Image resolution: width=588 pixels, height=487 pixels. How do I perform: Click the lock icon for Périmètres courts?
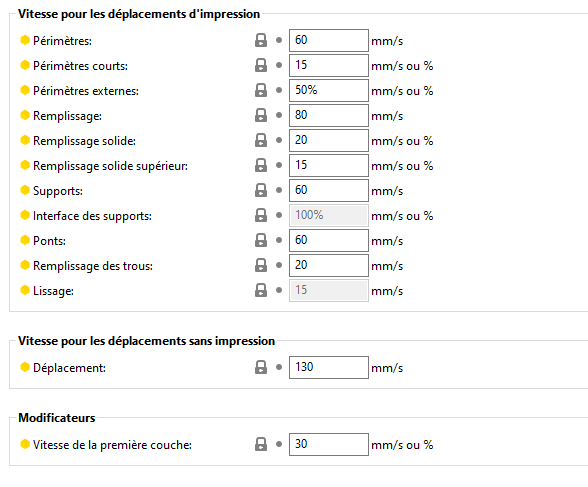click(261, 65)
